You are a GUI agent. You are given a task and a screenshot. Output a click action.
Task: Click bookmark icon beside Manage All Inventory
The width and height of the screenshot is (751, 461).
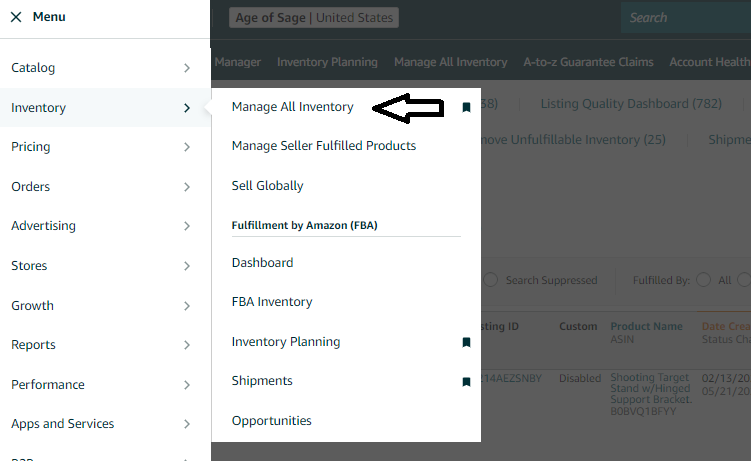pyautogui.click(x=466, y=107)
